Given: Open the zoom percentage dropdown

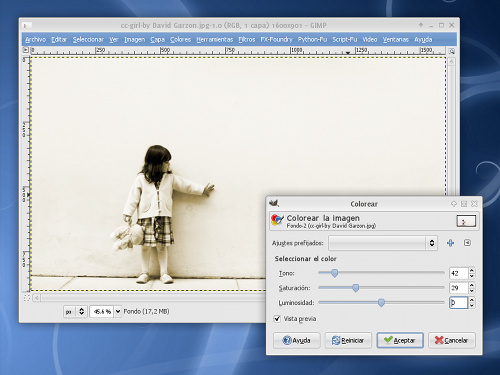Looking at the screenshot, I should pos(118,312).
